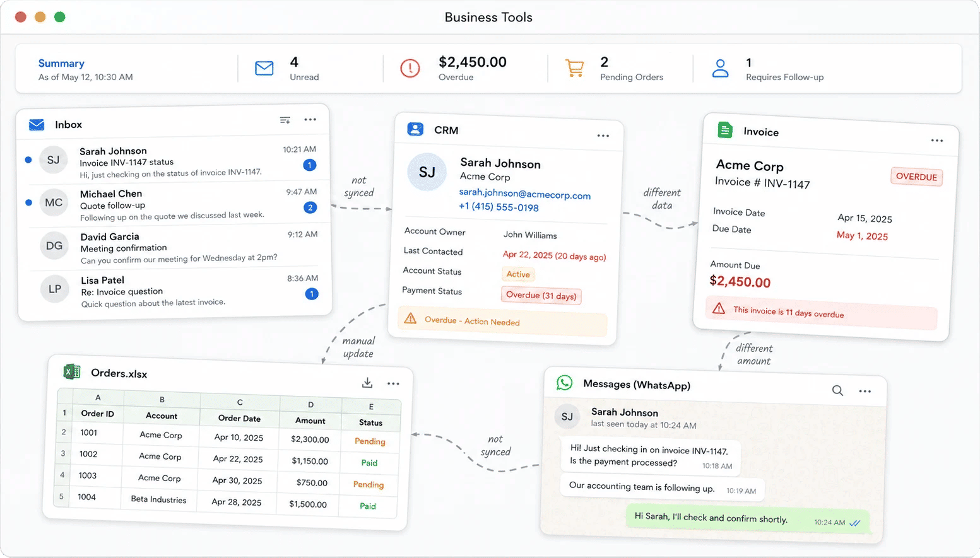Screen dimensions: 980x558
Task: Click the 'Overdue - Action Needed' banner
Action: coord(502,321)
